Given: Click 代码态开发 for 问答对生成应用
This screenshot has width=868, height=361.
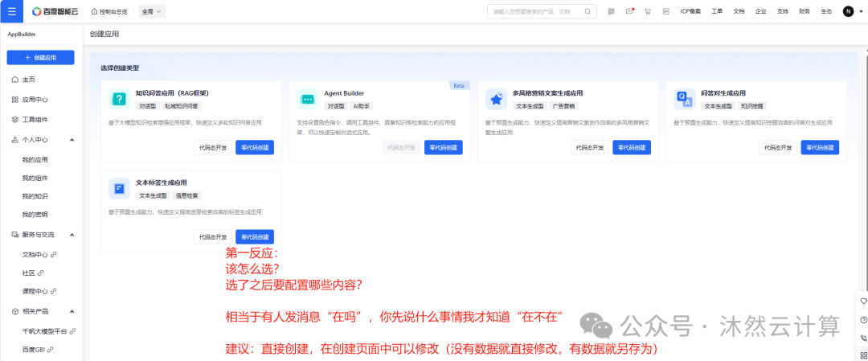Looking at the screenshot, I should click(x=778, y=148).
